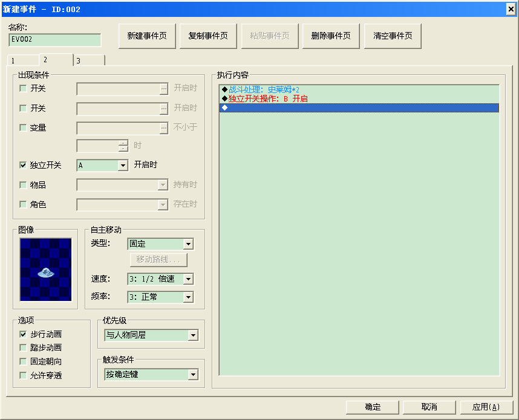Viewport: 519px width, 420px height.
Task: Enable the first 开关 condition checkbox
Action: coord(23,88)
